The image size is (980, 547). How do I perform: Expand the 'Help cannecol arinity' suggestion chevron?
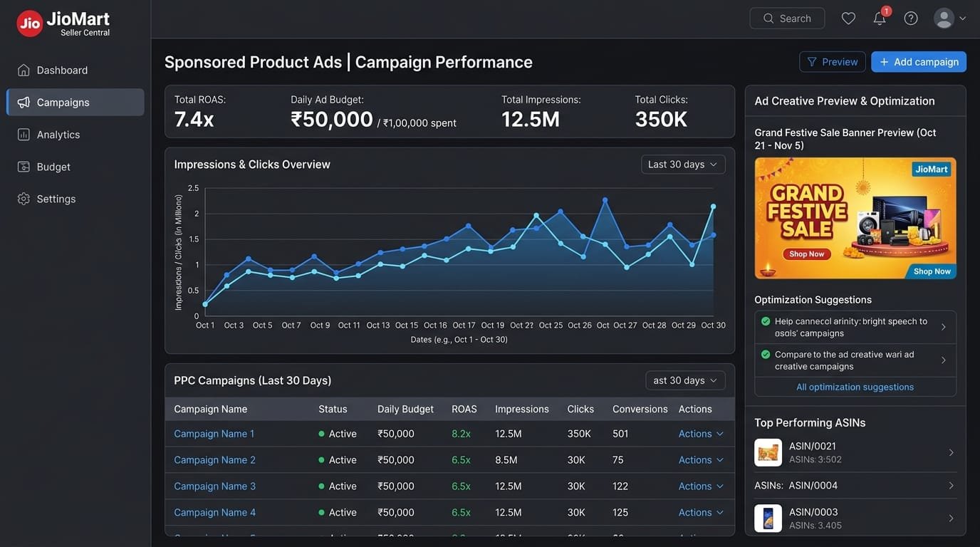pos(944,327)
